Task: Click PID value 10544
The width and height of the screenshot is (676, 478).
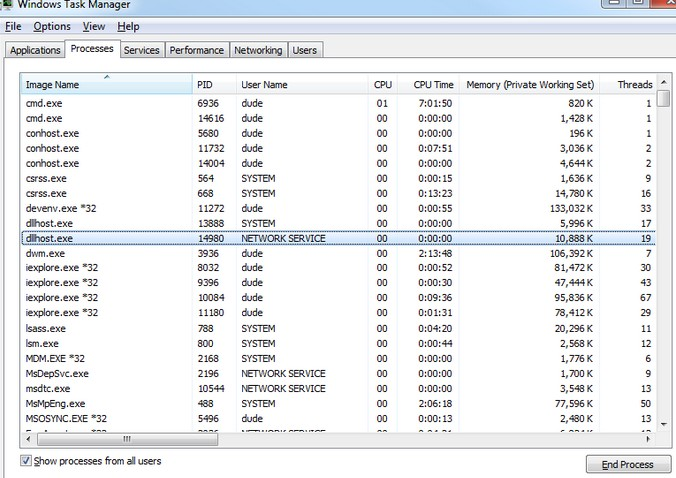Action: click(x=211, y=389)
